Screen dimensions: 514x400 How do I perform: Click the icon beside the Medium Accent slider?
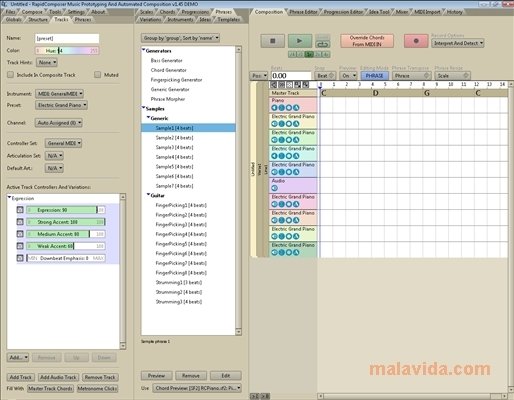coord(20,234)
